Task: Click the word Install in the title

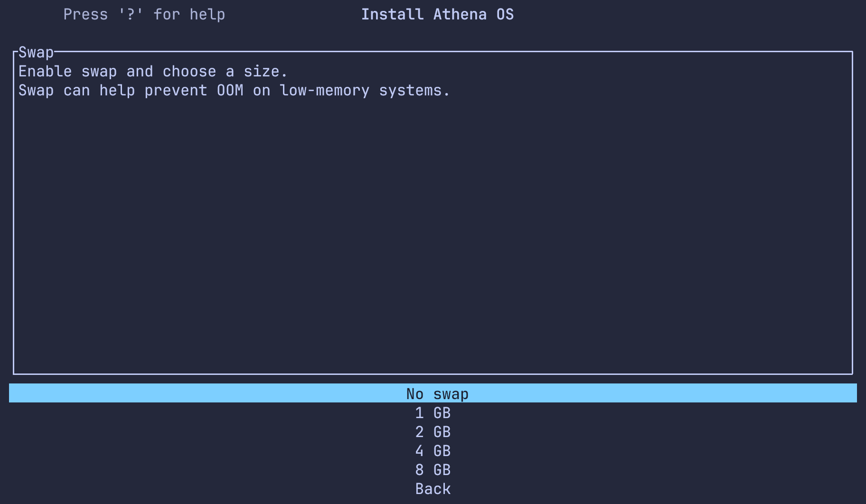Action: (x=392, y=14)
